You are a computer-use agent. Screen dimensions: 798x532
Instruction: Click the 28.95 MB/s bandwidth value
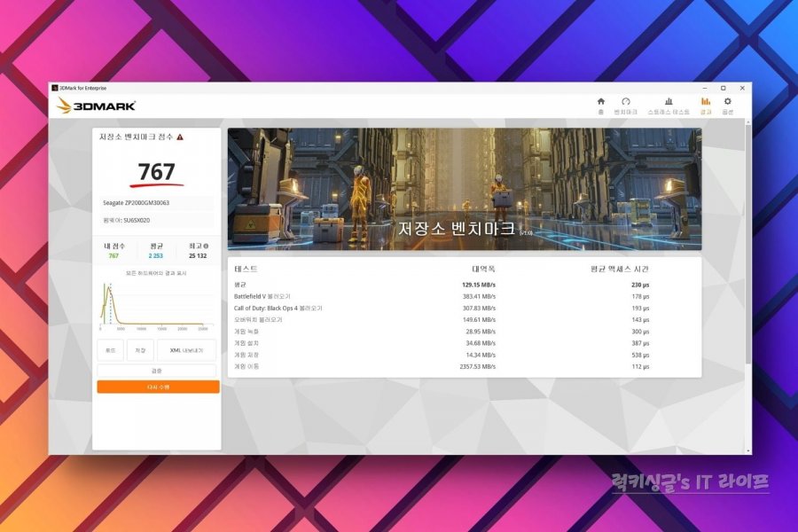[x=481, y=332]
